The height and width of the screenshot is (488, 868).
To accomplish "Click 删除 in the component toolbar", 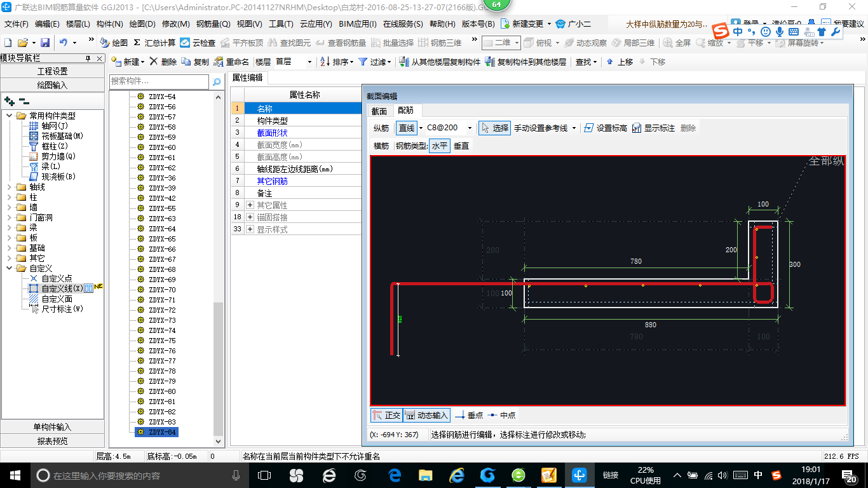I will [x=163, y=62].
